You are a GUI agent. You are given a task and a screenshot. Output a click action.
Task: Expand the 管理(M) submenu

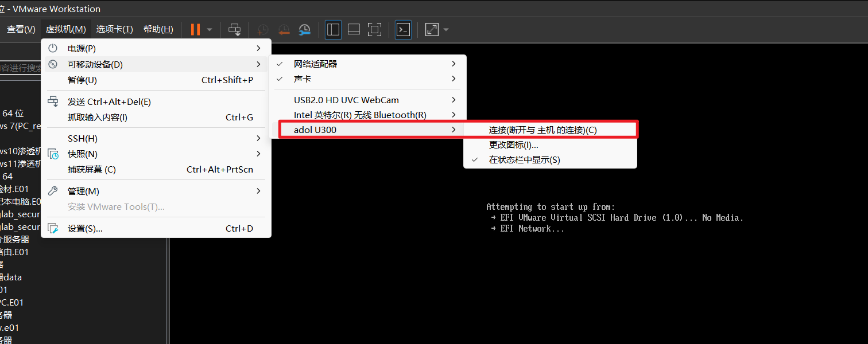click(x=156, y=191)
